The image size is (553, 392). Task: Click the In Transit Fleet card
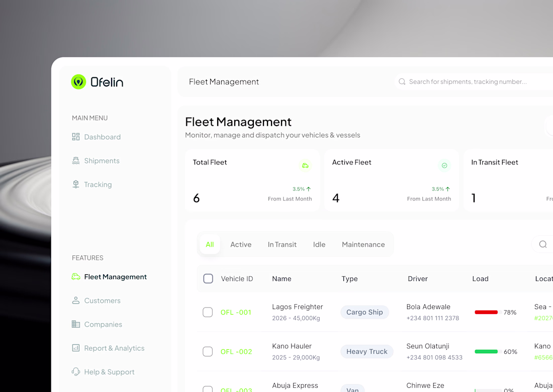tap(508, 180)
